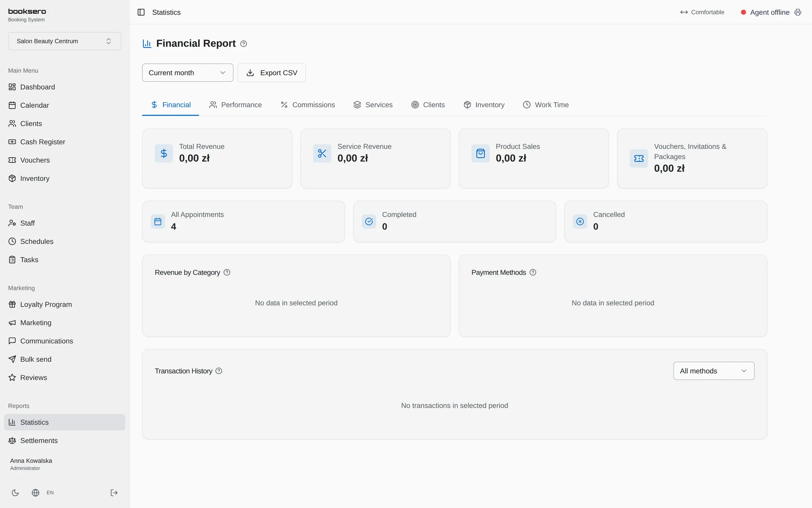Open Loyalty Program page
Viewport: 812px width, 508px height.
click(x=65, y=304)
